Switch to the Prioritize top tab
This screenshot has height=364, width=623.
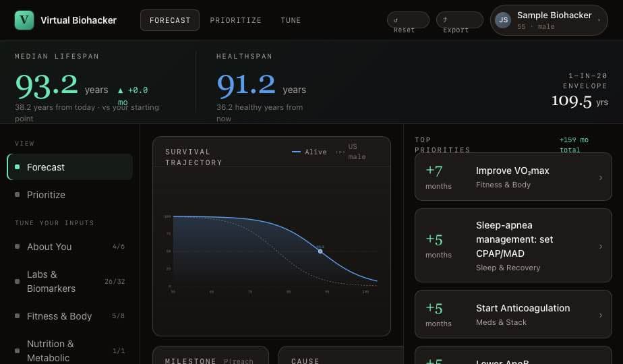235,20
